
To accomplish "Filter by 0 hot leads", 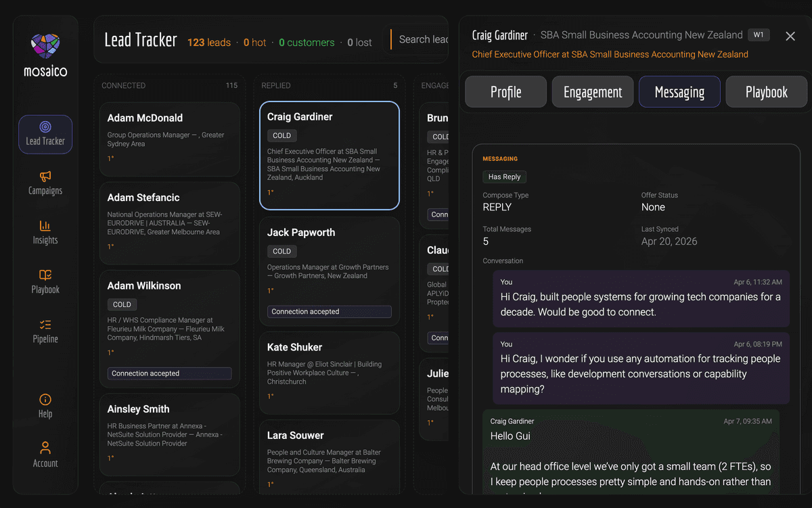I will [255, 43].
